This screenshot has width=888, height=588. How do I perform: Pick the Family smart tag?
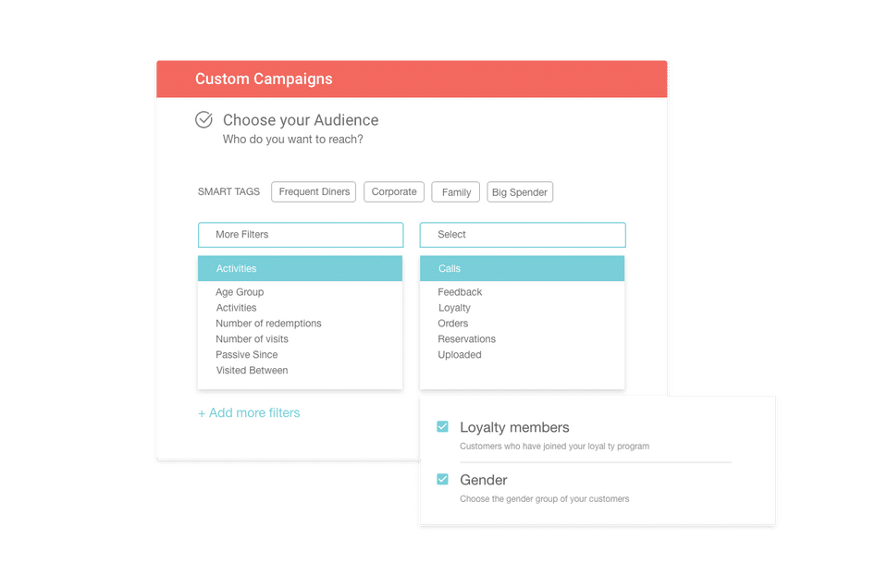[x=456, y=192]
